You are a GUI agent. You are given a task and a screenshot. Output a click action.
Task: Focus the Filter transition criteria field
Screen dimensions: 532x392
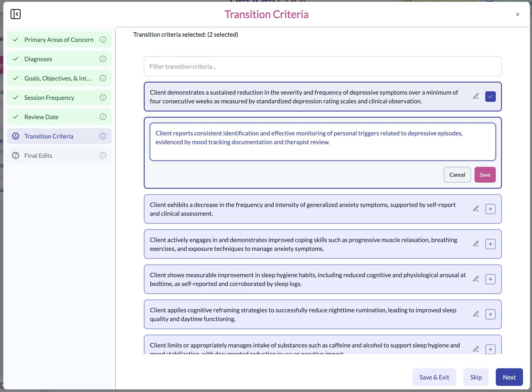pos(322,67)
